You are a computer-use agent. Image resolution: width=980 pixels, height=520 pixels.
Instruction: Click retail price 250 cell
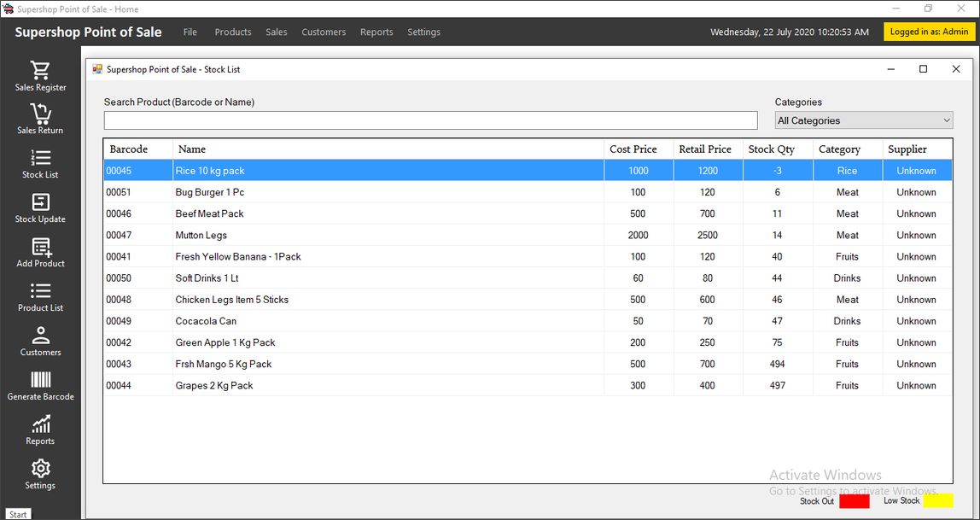[709, 342]
